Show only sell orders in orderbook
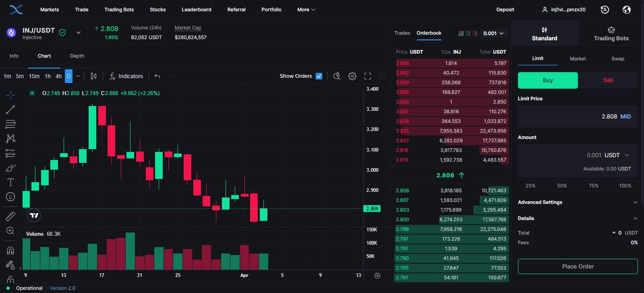 coord(475,33)
